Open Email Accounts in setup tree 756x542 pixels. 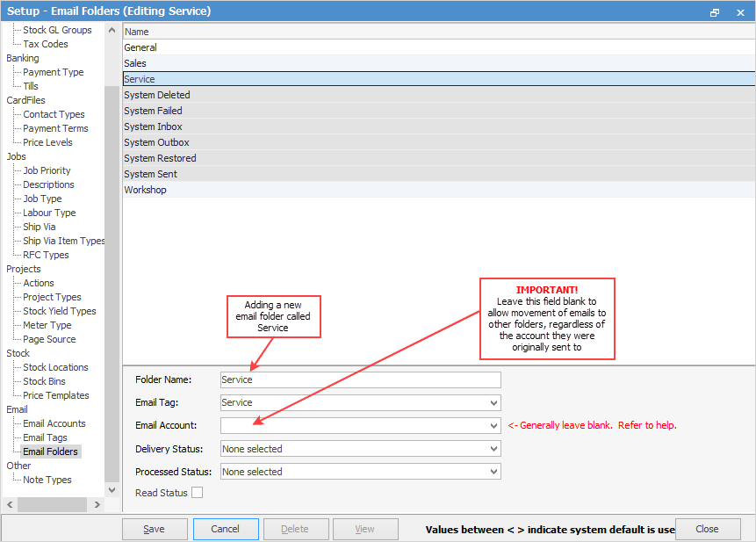point(54,423)
